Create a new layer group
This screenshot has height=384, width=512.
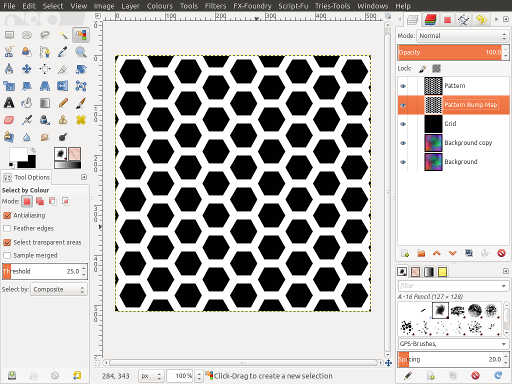[x=421, y=253]
